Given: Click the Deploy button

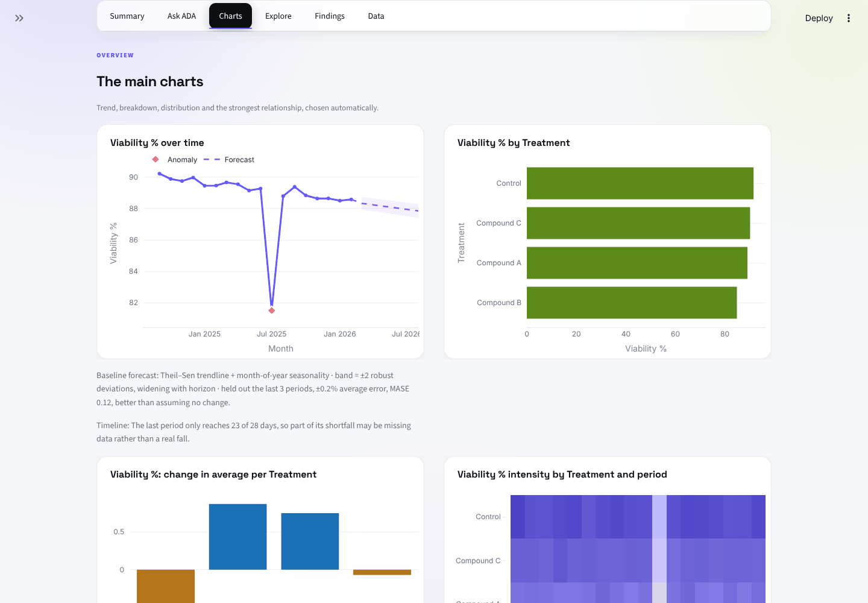Looking at the screenshot, I should (x=819, y=18).
